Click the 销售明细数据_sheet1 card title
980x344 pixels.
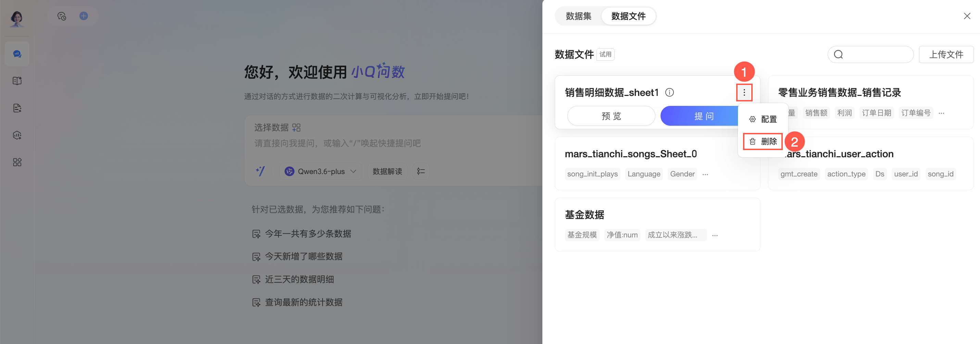pyautogui.click(x=611, y=93)
